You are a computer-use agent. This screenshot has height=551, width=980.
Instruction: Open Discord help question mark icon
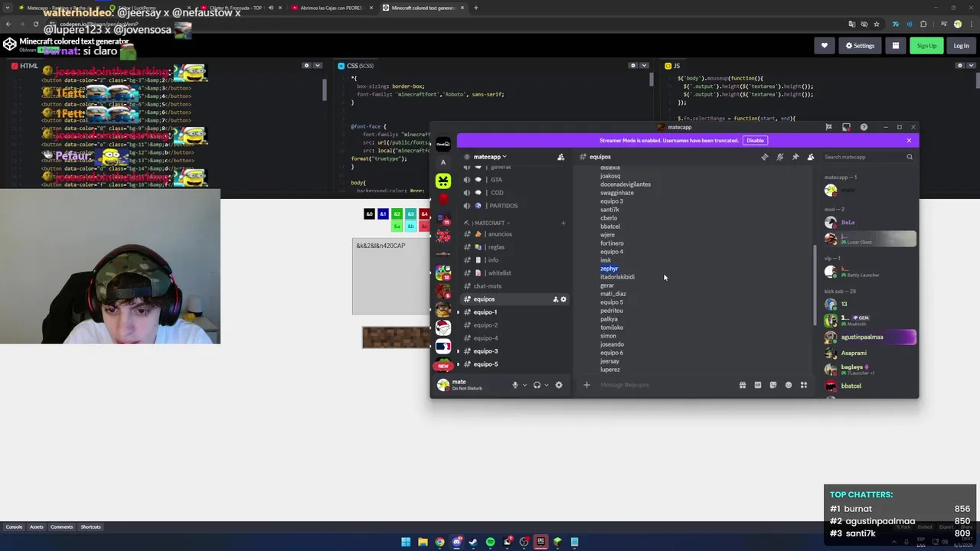(864, 127)
